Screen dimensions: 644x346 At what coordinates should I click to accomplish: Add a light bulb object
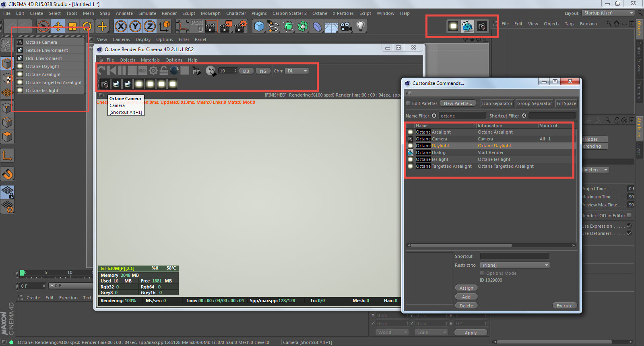361,27
